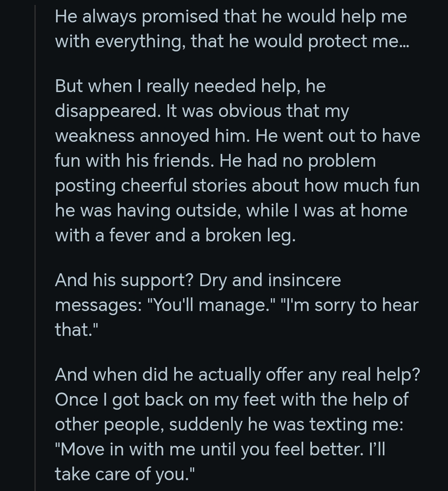Click the vertical quote bar left of text
448x491 pixels.
coord(35,248)
